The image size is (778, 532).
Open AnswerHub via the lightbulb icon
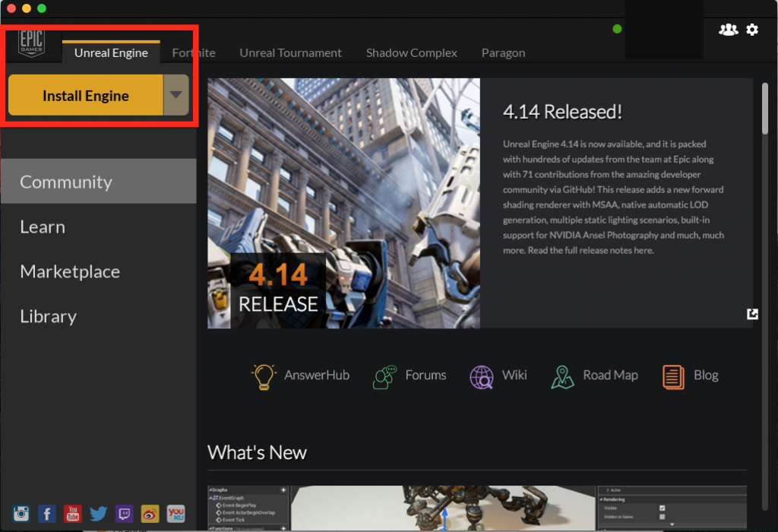[x=263, y=376]
